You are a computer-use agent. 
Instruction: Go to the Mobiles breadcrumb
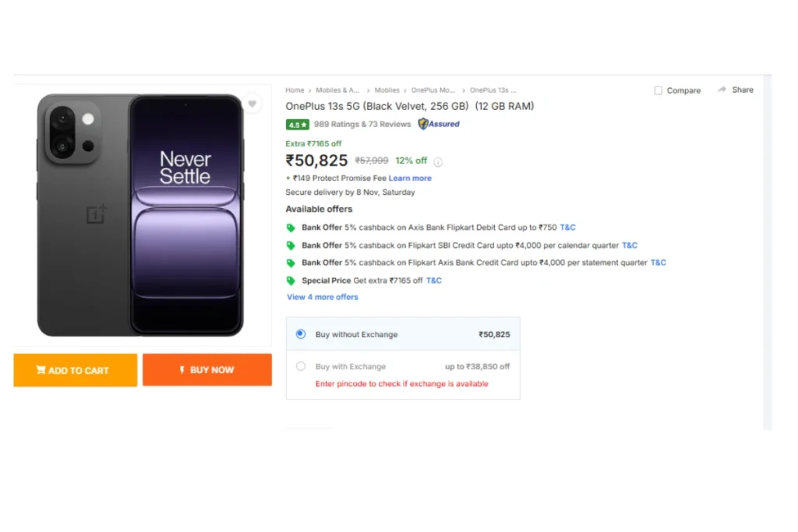[387, 90]
